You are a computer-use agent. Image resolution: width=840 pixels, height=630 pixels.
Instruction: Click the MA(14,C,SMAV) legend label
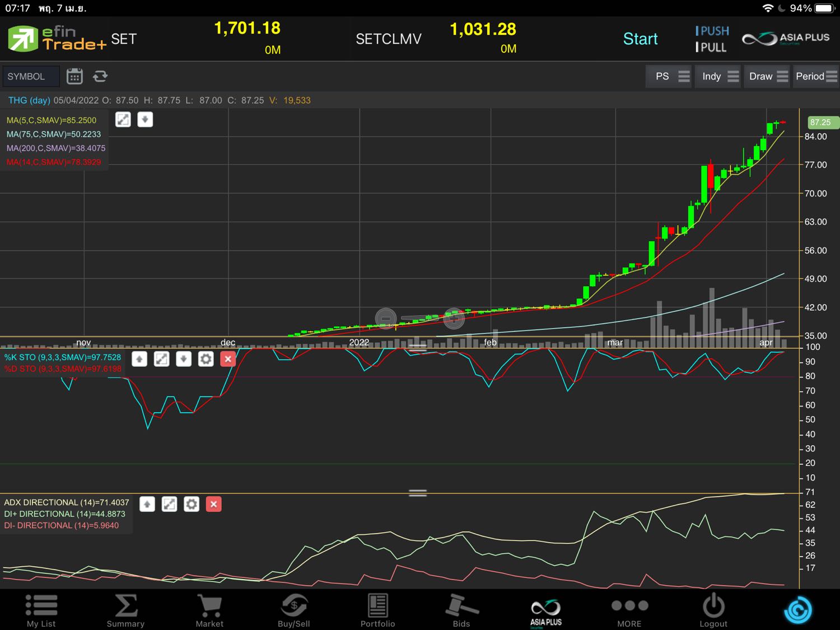coord(54,162)
